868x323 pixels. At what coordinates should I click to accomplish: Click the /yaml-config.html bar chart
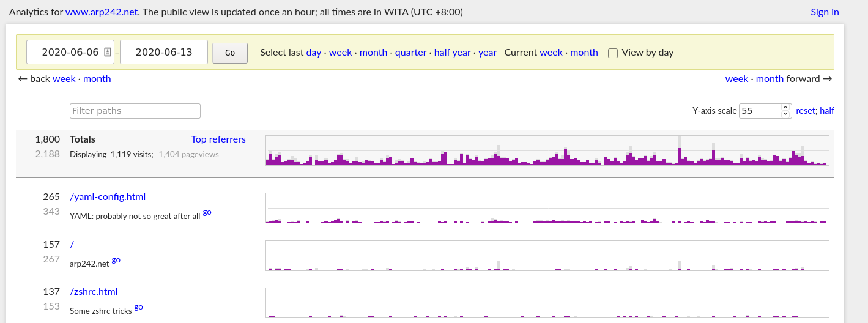pos(547,208)
